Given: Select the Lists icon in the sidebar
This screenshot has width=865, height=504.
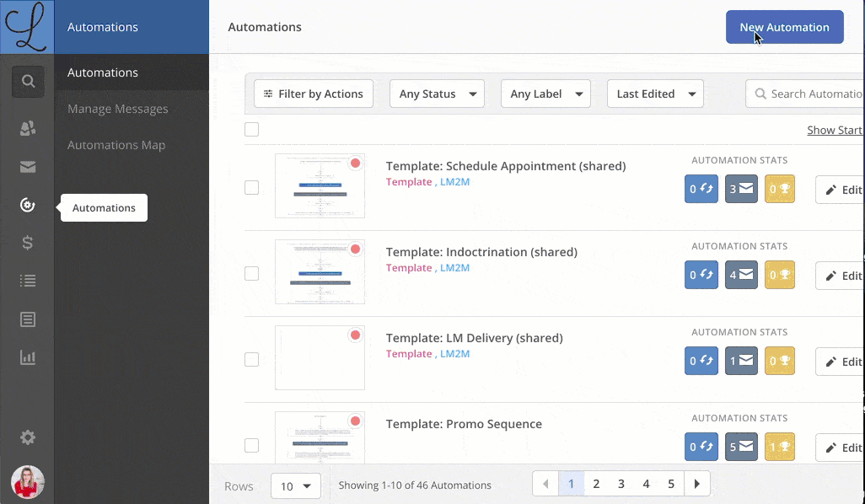Looking at the screenshot, I should 27,281.
